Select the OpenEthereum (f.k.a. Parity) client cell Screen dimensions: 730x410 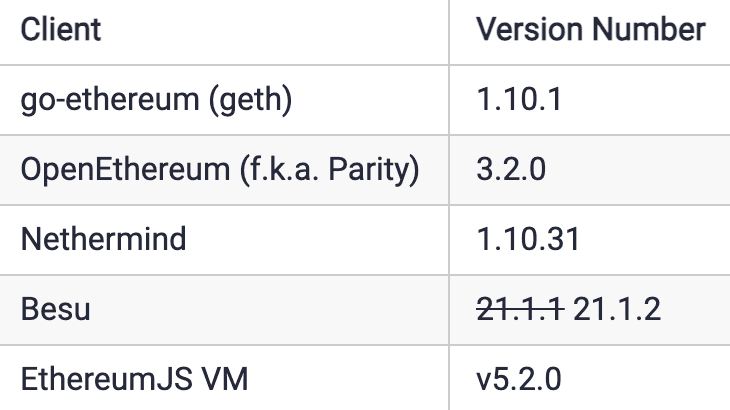coord(219,169)
